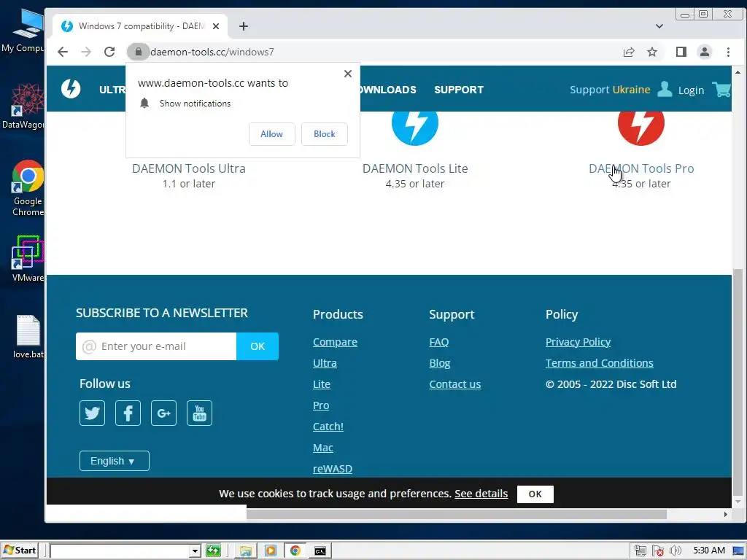Open the Google Plus follow icon

[164, 413]
